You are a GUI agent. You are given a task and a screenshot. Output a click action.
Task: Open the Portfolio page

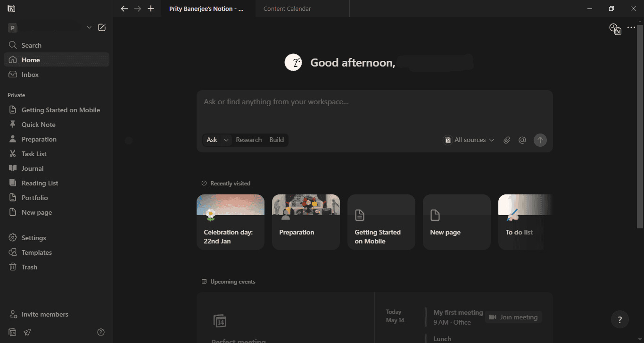[57, 198]
